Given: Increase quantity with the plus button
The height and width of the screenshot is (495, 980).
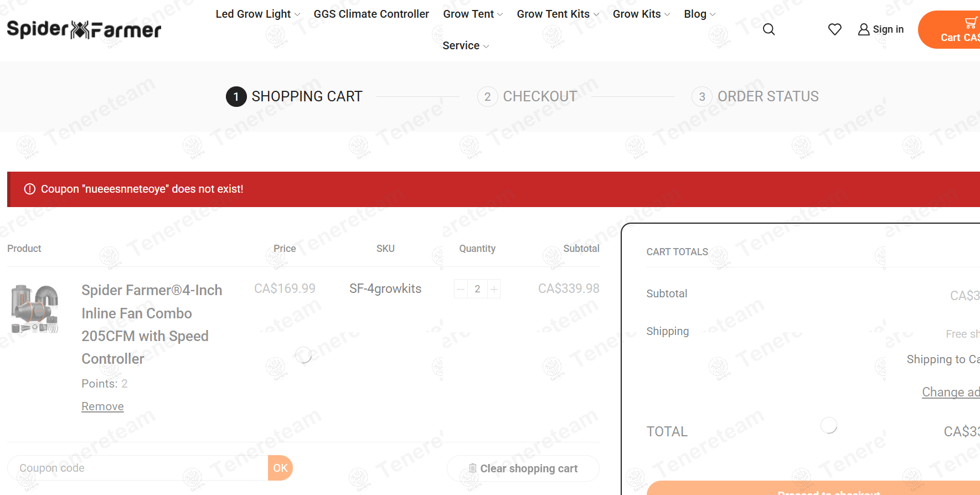Looking at the screenshot, I should pos(494,289).
